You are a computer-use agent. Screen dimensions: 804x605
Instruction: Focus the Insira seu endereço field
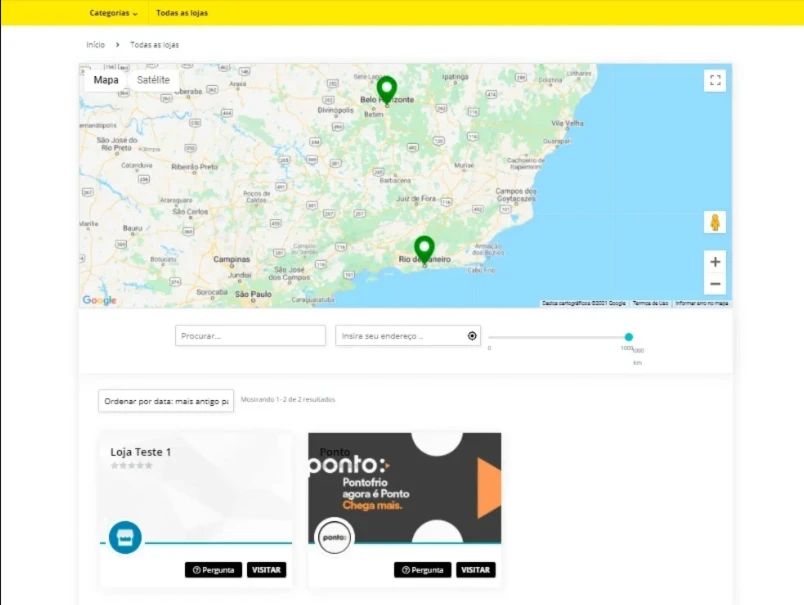pyautogui.click(x=408, y=336)
